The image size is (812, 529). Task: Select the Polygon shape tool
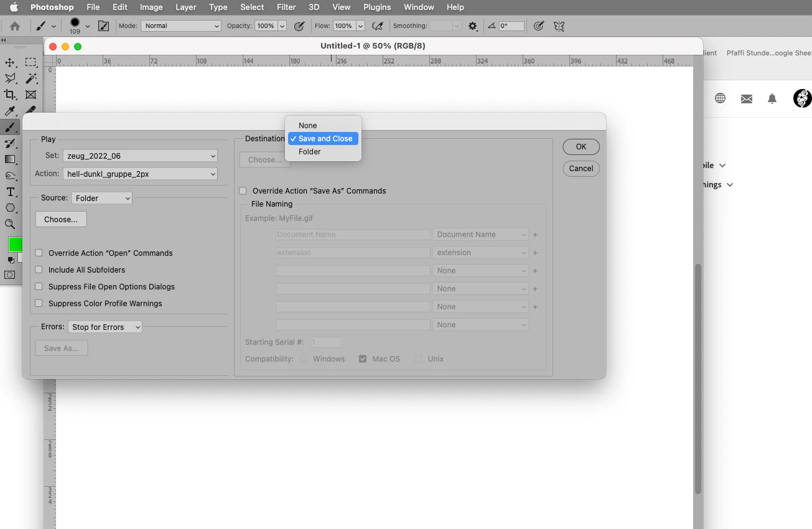pyautogui.click(x=11, y=208)
